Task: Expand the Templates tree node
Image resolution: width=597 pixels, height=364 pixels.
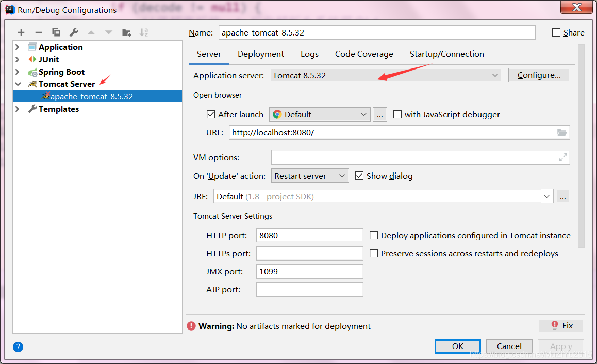Action: click(x=18, y=109)
